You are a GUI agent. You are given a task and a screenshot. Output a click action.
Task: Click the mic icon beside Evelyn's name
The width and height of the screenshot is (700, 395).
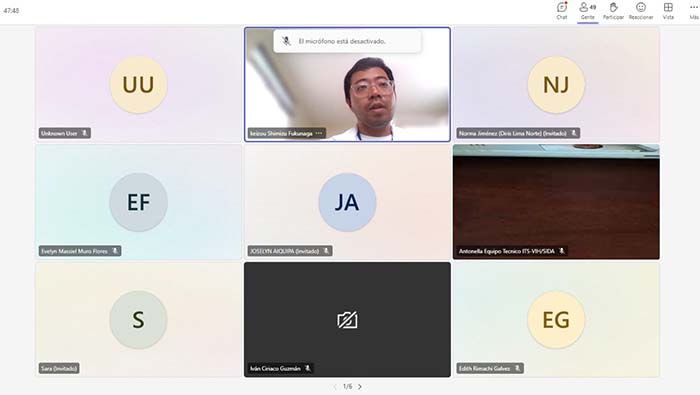[115, 251]
